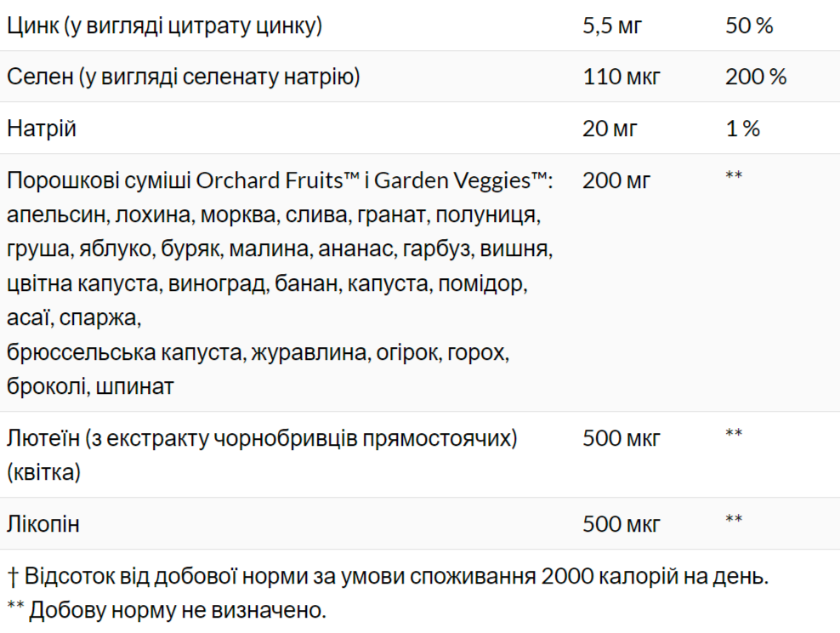Click the 'Добову норму не визначено' footnote
Screen dimensions: 840x633
(x=167, y=609)
